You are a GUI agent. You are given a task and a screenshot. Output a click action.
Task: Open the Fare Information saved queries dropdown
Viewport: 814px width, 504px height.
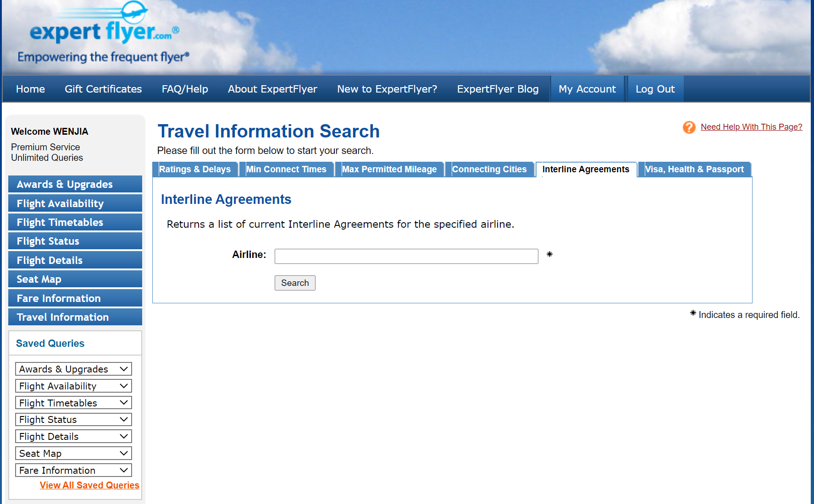73,471
